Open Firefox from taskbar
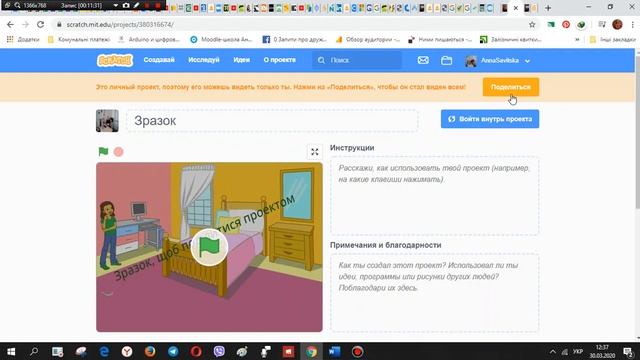Image resolution: width=640 pixels, height=360 pixels. coord(150,351)
